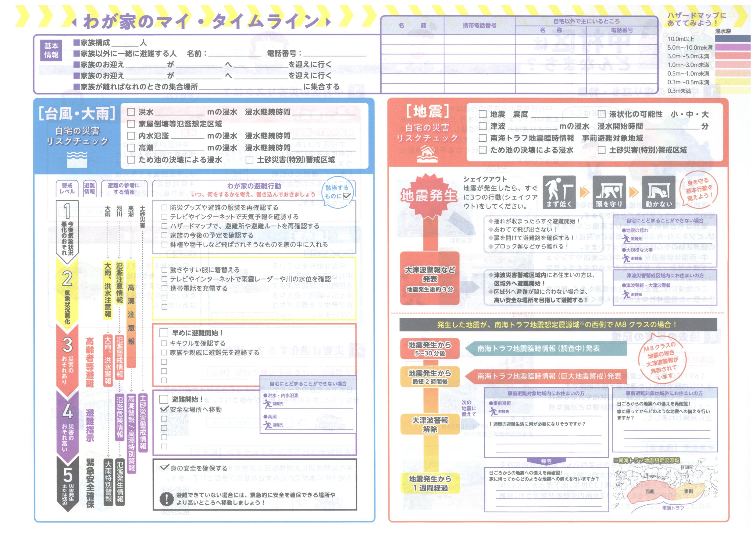Click 南海トラフ地震臨時情報(巨大地震警戒)発表 banner
Viewport: 756px width, 534px height.
[x=546, y=376]
